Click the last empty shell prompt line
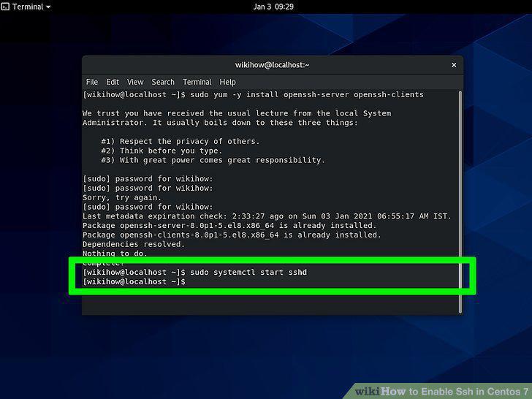This screenshot has width=532, height=399. click(x=134, y=282)
